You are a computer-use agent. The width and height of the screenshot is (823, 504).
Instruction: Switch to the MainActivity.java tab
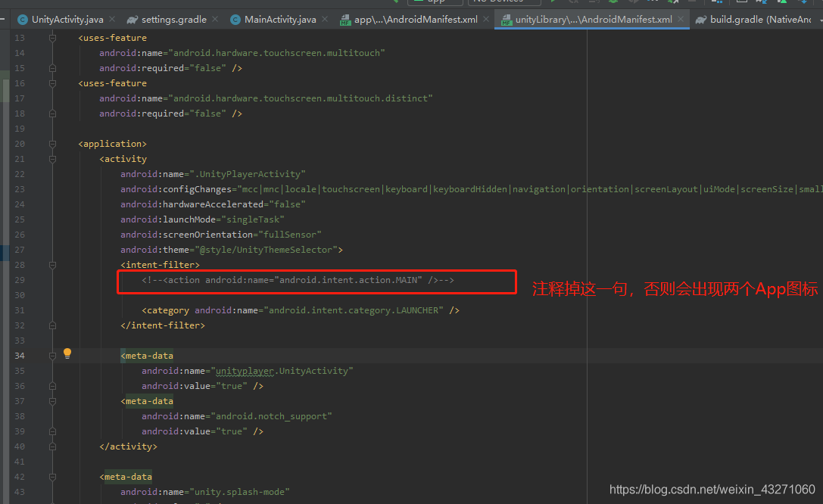[x=280, y=20]
